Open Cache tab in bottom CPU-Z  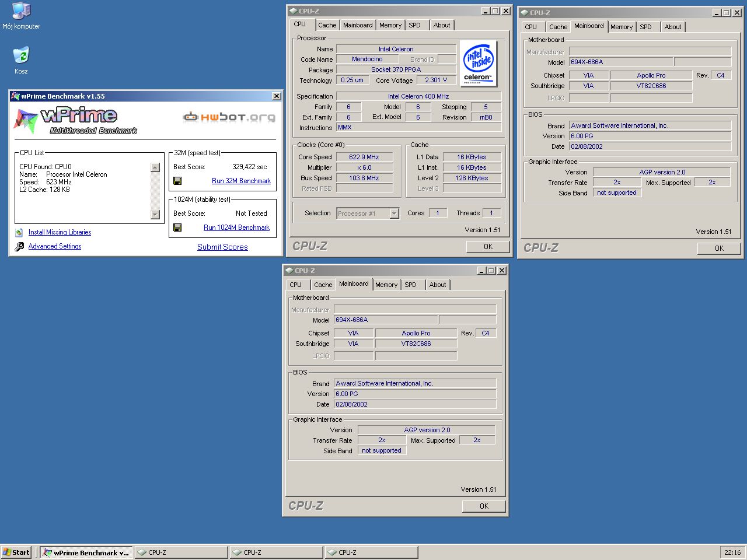tap(323, 285)
